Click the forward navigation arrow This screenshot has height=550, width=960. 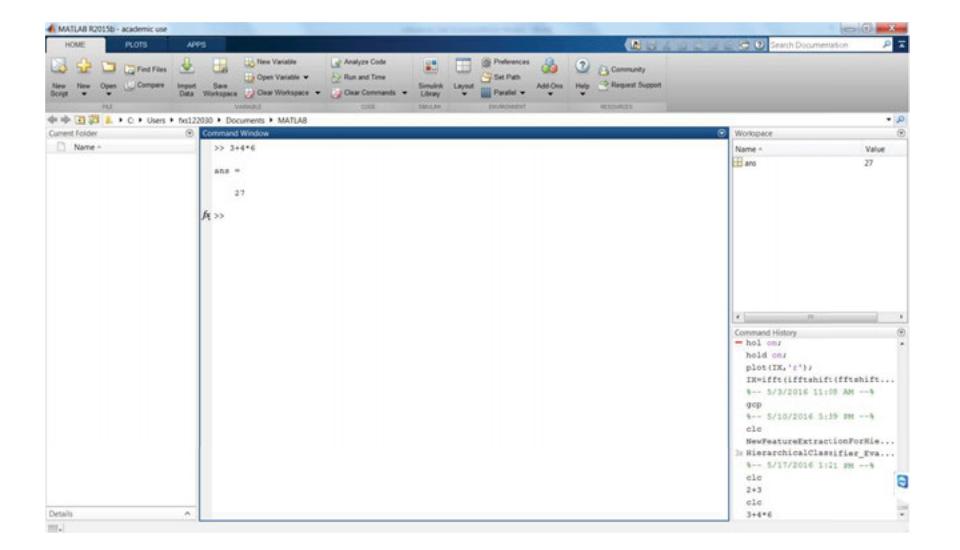pyautogui.click(x=65, y=120)
